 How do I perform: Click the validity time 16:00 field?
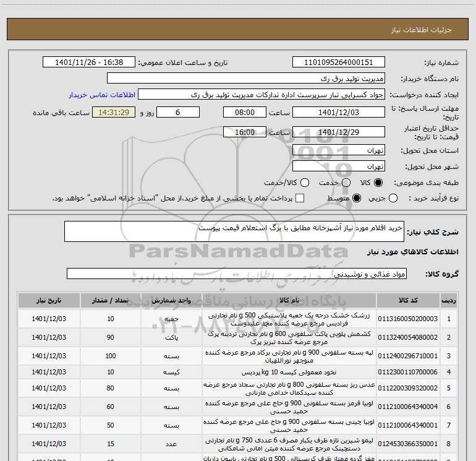(x=245, y=132)
